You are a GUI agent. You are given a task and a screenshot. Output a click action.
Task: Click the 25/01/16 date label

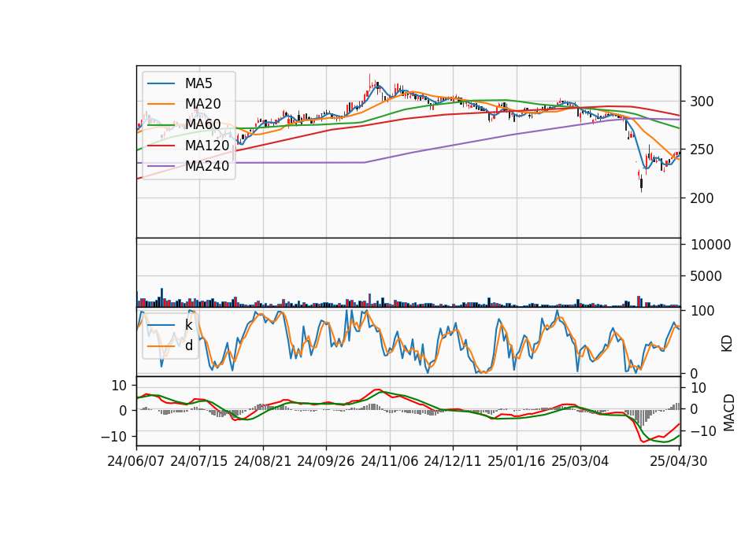tap(517, 461)
